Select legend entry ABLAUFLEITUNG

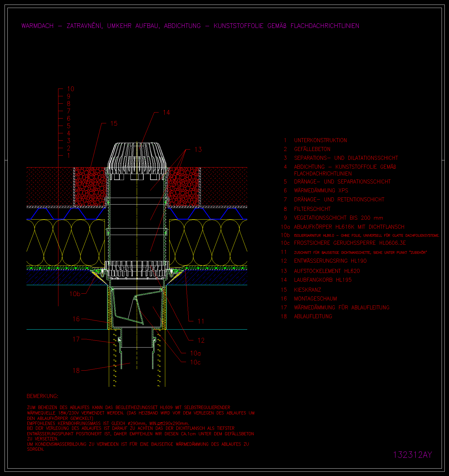(x=313, y=316)
